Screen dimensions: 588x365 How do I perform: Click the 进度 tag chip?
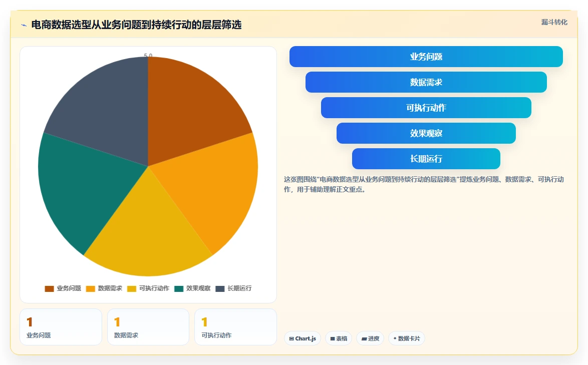point(370,338)
